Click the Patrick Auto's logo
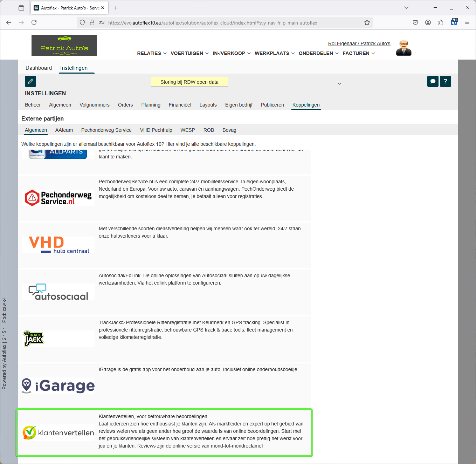The image size is (476, 464). tap(64, 45)
